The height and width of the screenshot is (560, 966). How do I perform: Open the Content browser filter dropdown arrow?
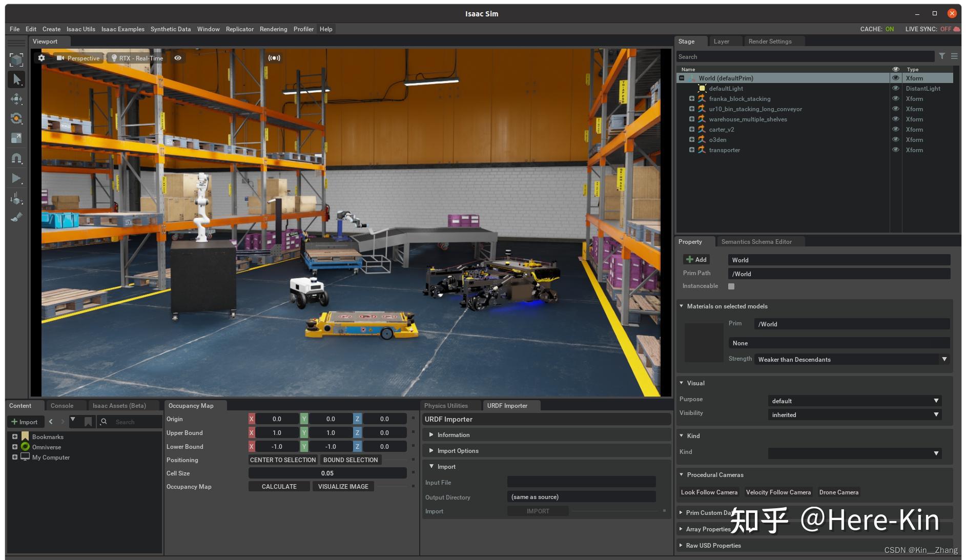click(73, 420)
